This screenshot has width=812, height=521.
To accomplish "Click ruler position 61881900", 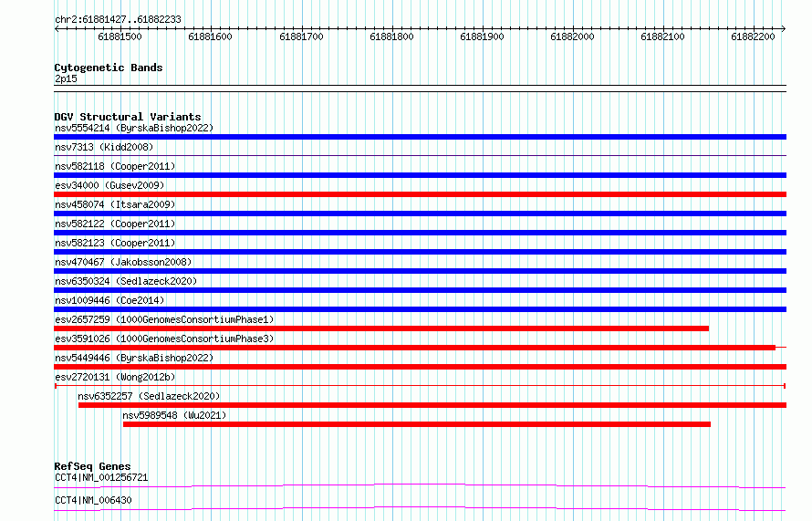I will tap(482, 36).
